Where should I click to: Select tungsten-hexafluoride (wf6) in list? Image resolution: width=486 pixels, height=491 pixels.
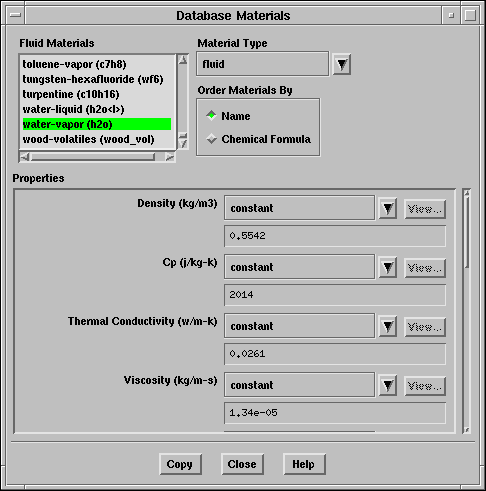(97, 79)
